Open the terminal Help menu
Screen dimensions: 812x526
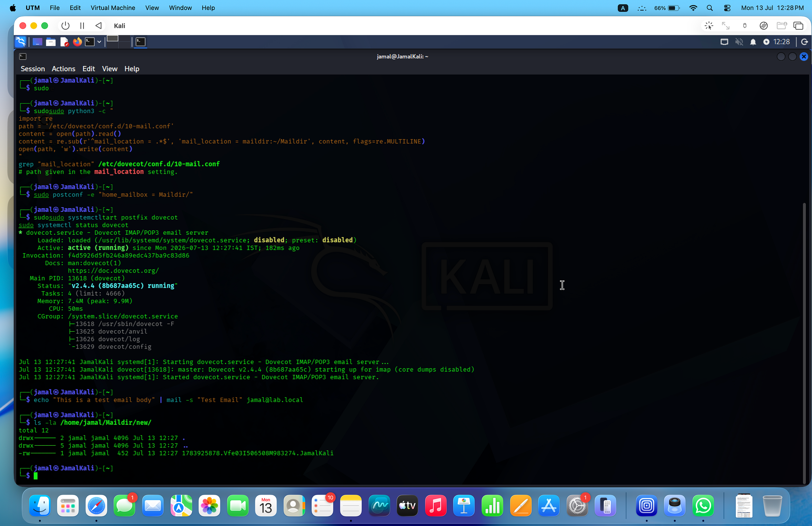[x=132, y=69]
